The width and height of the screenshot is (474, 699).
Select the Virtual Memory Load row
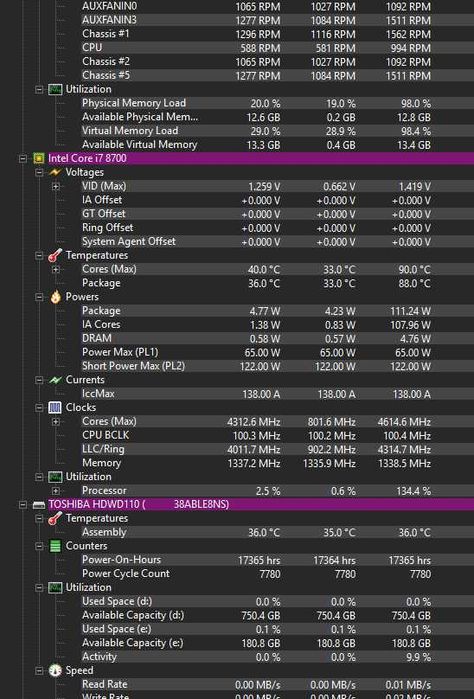277,131
